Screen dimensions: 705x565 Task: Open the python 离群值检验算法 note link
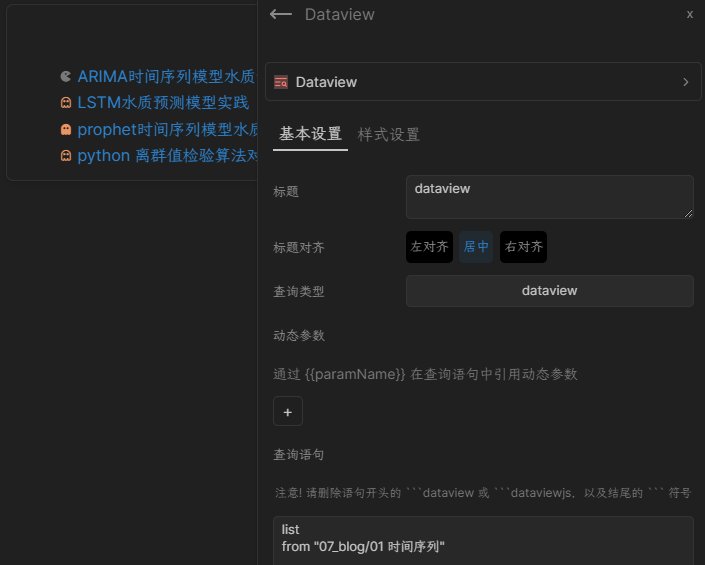(167, 156)
